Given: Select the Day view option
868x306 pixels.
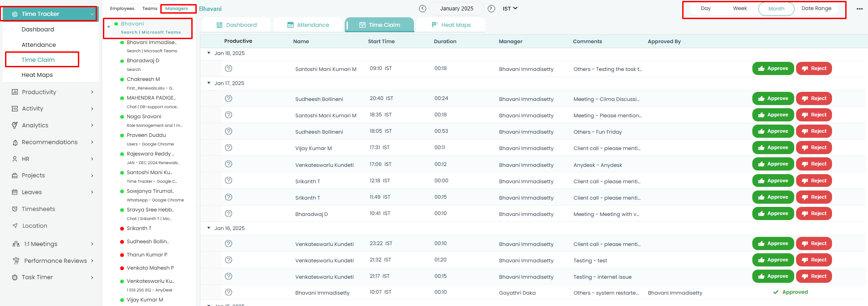Looking at the screenshot, I should pyautogui.click(x=705, y=9).
